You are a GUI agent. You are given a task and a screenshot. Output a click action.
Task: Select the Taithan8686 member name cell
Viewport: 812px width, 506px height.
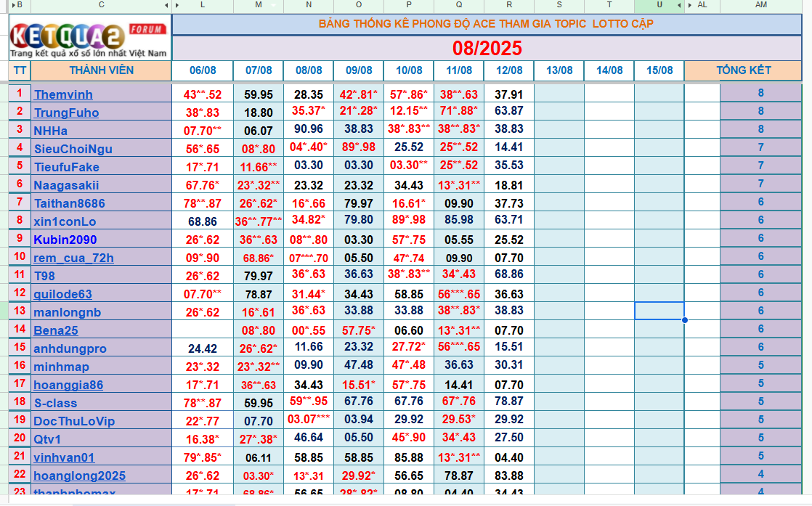click(x=101, y=203)
